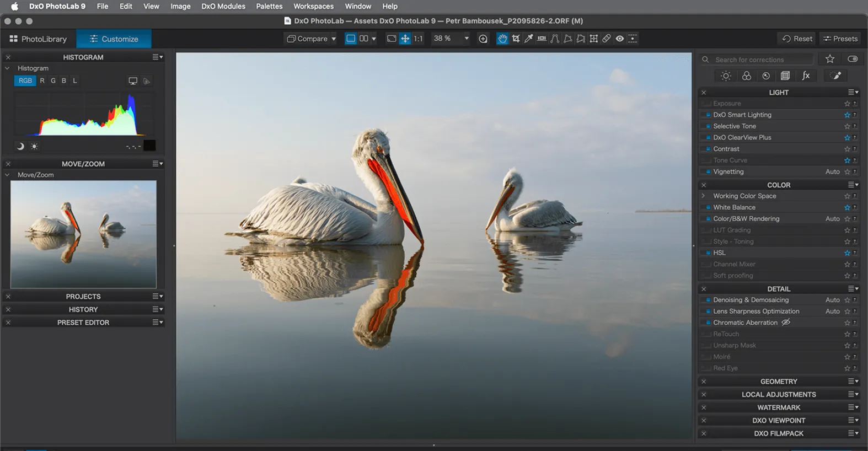Collapse the Move/Zoom sub-panel chevron
The image size is (868, 451).
[x=8, y=175]
